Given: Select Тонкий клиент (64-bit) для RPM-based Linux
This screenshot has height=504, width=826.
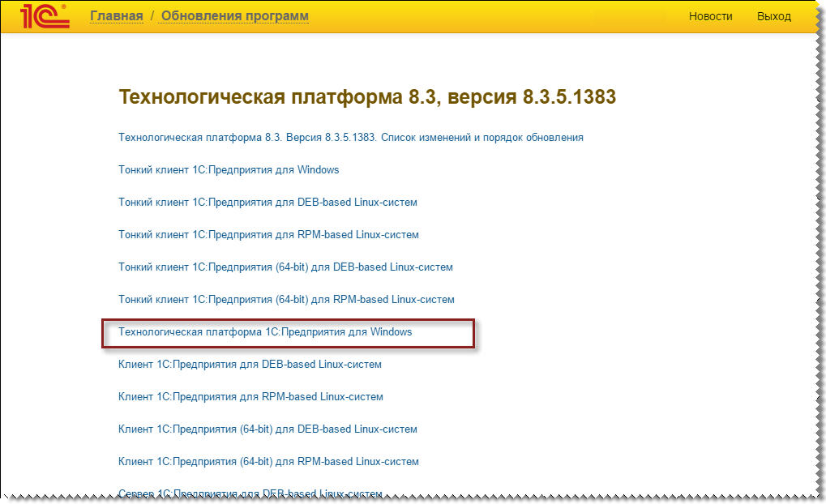Looking at the screenshot, I should [x=285, y=299].
